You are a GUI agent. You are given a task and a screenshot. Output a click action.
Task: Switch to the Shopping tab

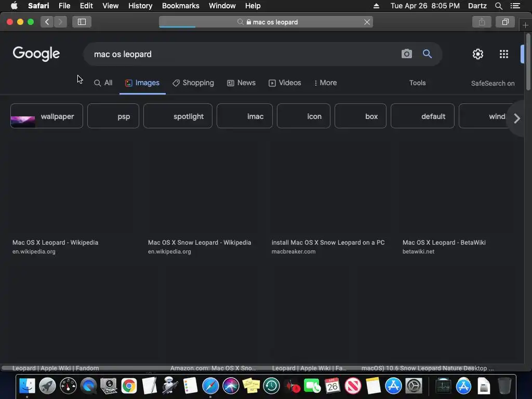point(193,83)
